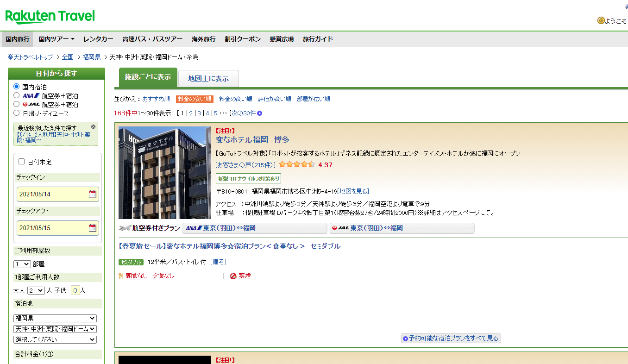Expand the 福岡県 prefecture dropdown
This screenshot has width=628, height=364.
55,318
